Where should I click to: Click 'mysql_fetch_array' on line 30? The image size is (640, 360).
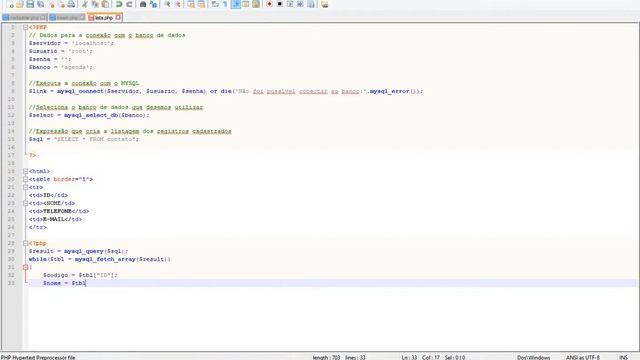coord(105,259)
